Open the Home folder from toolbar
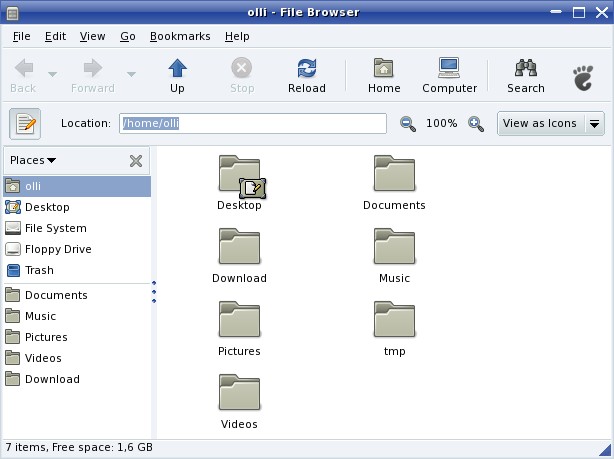 point(384,76)
